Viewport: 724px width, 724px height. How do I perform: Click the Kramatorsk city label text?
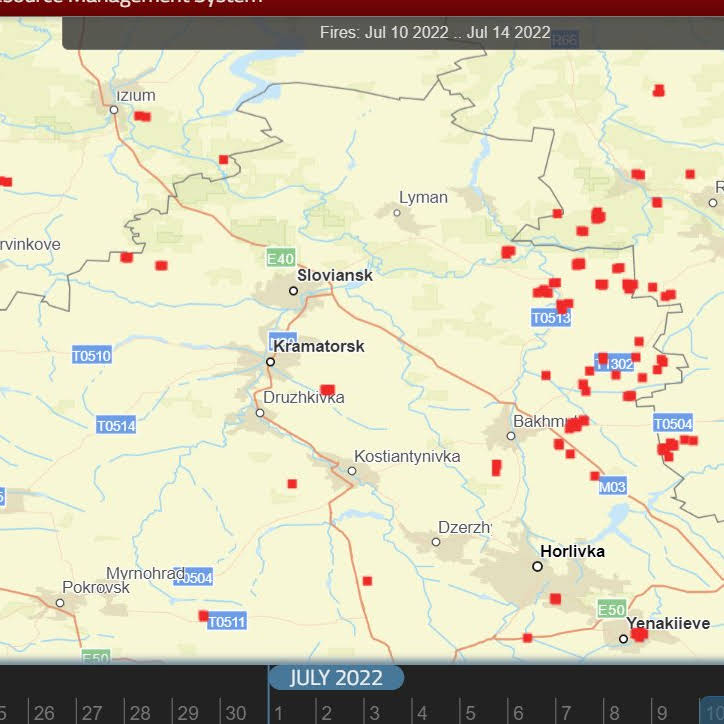coord(319,346)
